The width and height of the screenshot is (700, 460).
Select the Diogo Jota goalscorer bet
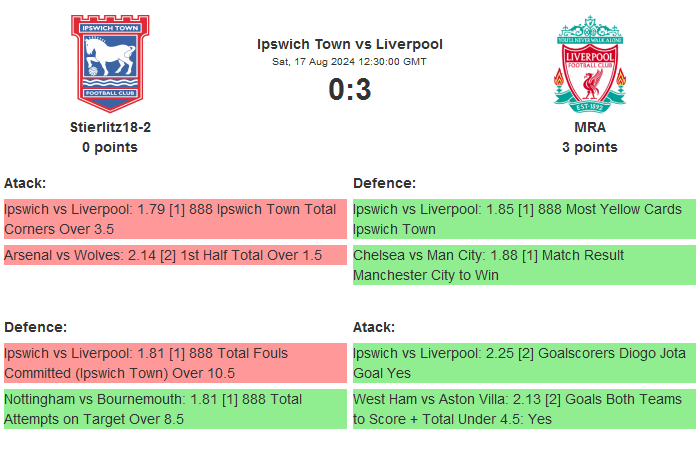pos(524,363)
